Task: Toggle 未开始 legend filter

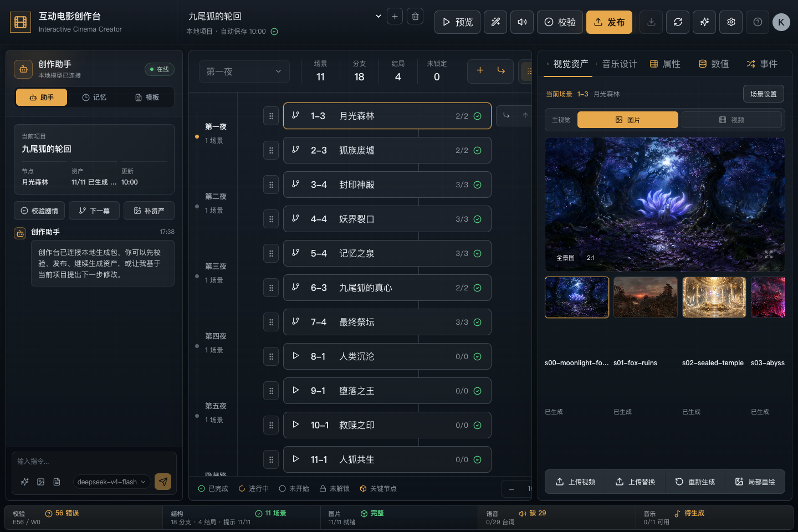Action: (x=294, y=489)
